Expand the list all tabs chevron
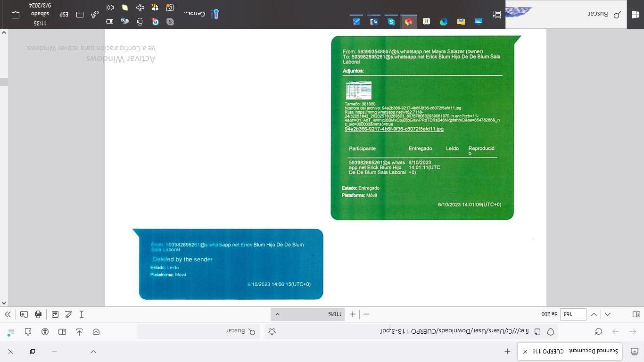 point(93,352)
